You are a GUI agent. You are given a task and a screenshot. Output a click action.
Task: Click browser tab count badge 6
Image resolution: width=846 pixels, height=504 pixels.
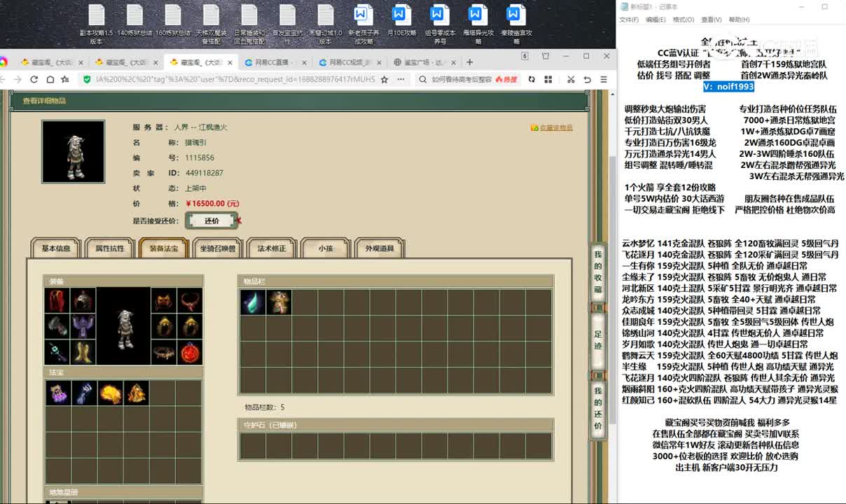point(525,56)
